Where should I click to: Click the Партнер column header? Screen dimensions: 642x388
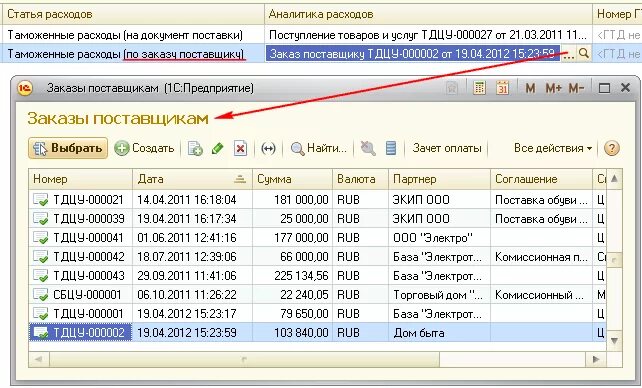(439, 179)
